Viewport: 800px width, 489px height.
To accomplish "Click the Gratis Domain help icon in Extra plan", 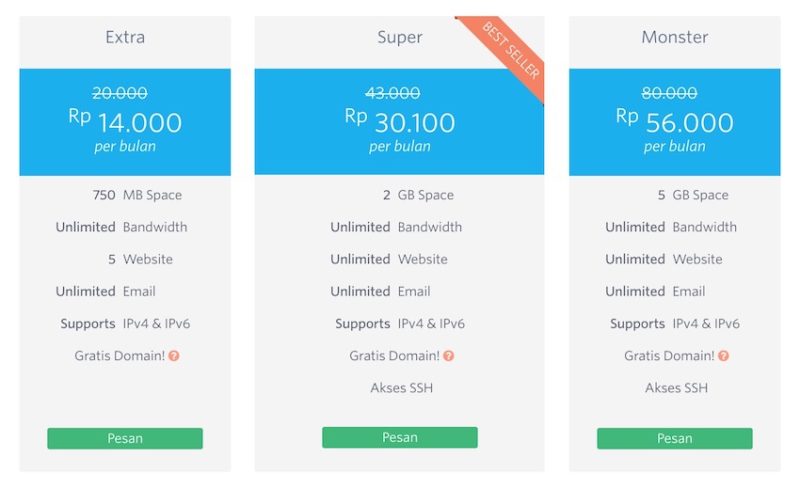I will (x=174, y=356).
